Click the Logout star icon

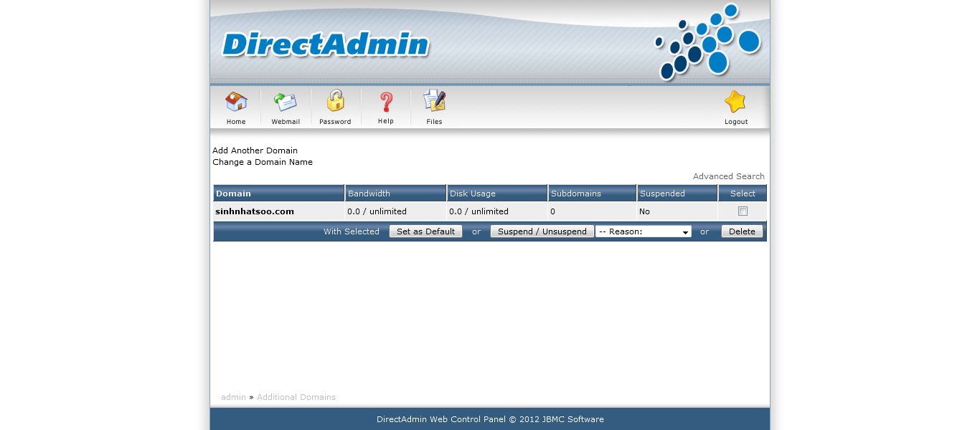[735, 102]
